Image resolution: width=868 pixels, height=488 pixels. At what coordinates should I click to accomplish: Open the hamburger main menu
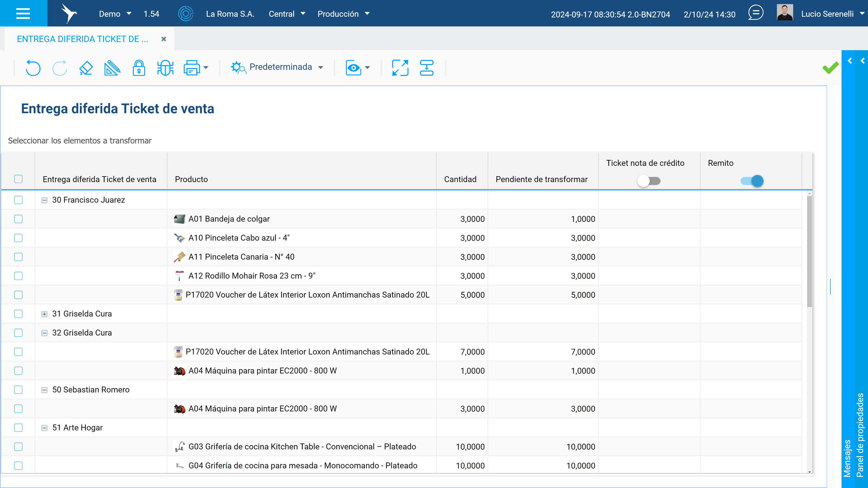pyautogui.click(x=23, y=13)
